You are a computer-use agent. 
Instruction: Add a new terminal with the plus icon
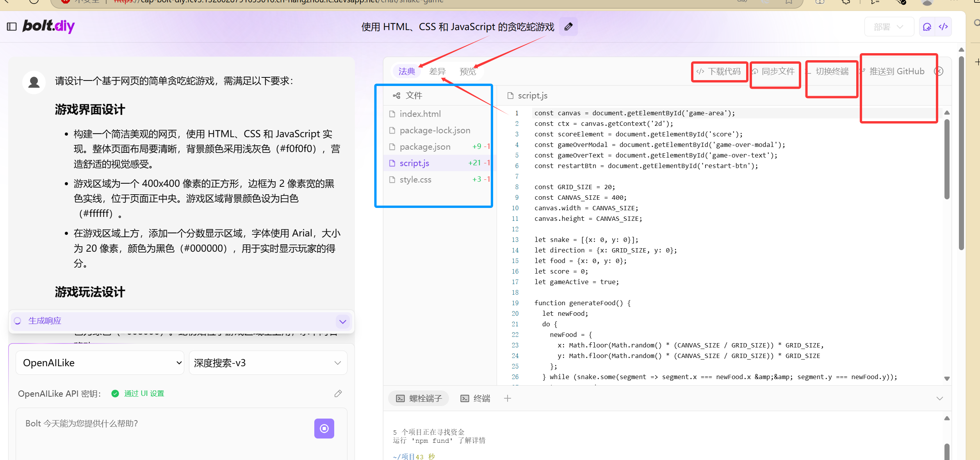[x=508, y=398]
